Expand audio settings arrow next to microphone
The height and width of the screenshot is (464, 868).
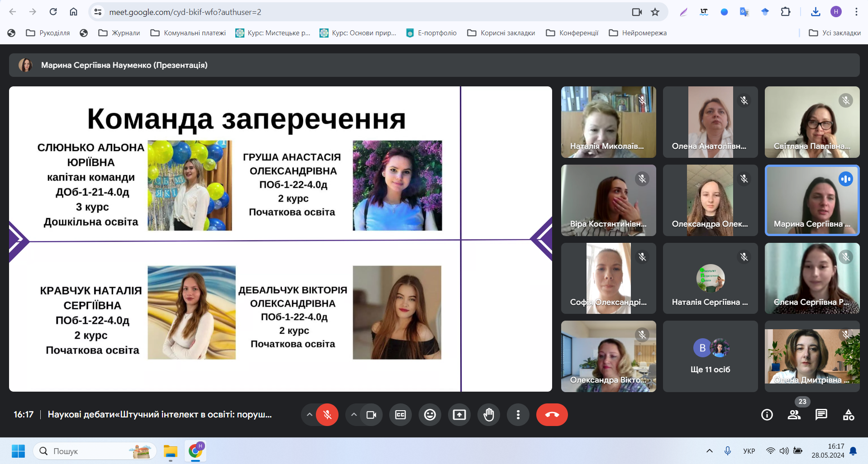tap(310, 415)
